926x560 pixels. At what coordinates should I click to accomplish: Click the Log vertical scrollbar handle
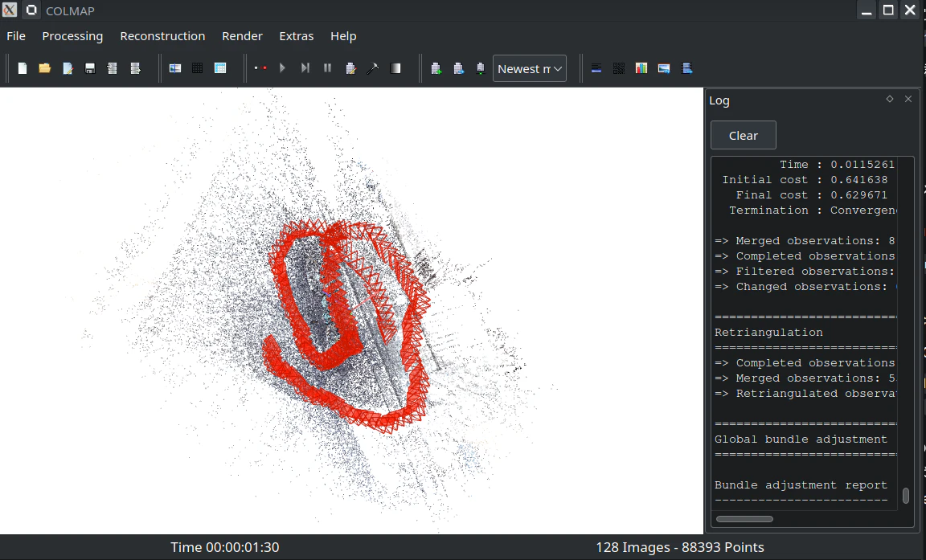coord(905,495)
